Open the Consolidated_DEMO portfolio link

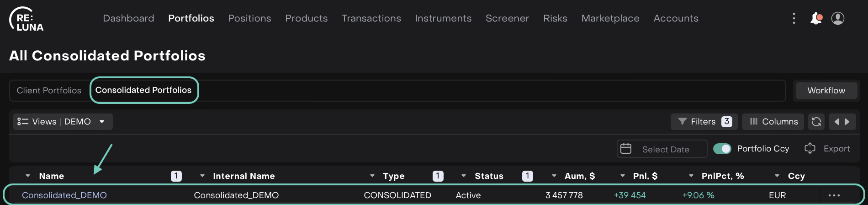point(64,195)
